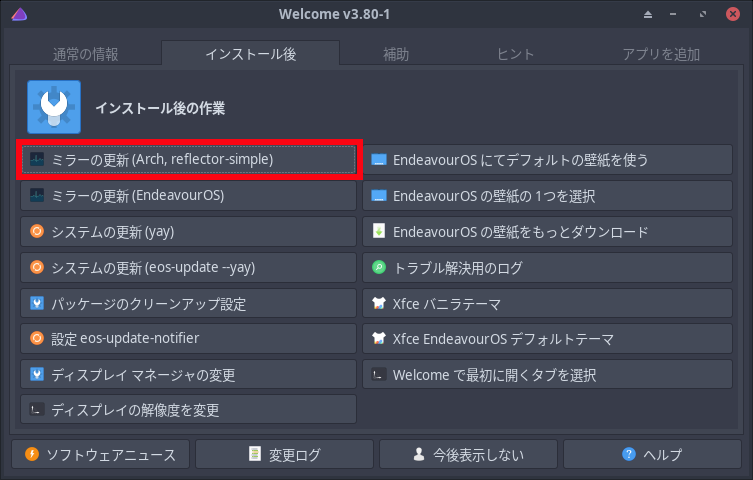Viewport: 753px width, 480px height.
Task: Click EndeavourOS の壁紙をもっとダウンロード
Action: point(547,231)
